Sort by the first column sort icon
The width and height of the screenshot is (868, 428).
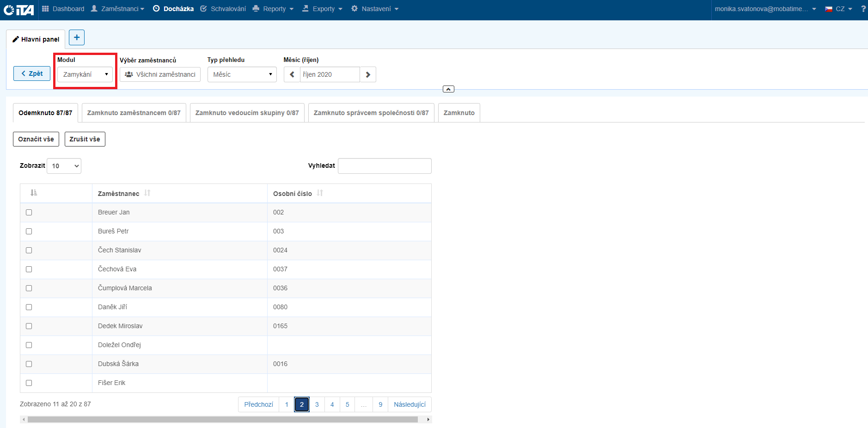pos(34,193)
